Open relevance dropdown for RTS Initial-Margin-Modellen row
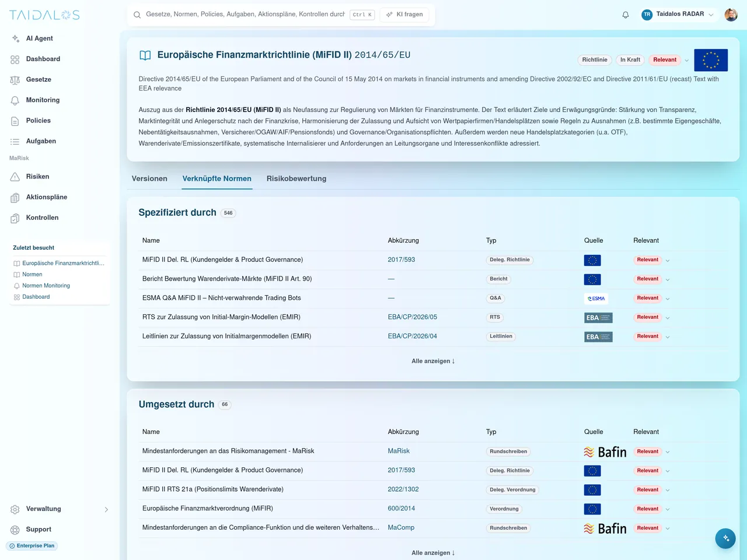 (x=668, y=318)
